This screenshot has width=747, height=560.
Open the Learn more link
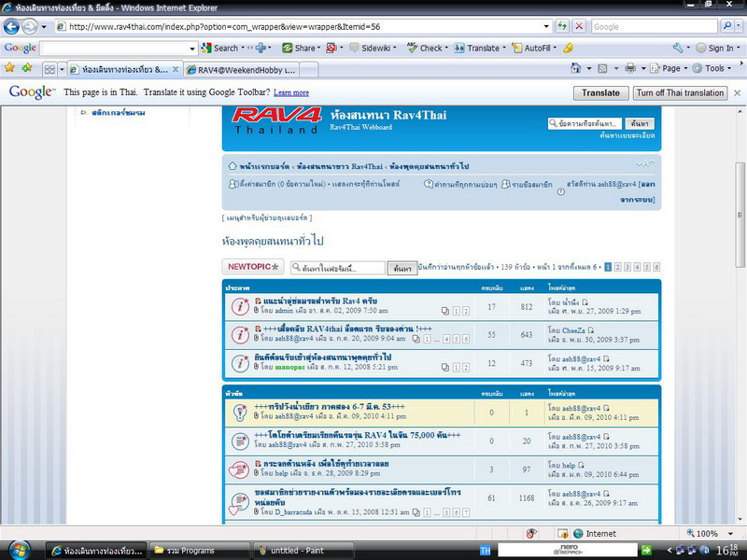click(x=291, y=93)
